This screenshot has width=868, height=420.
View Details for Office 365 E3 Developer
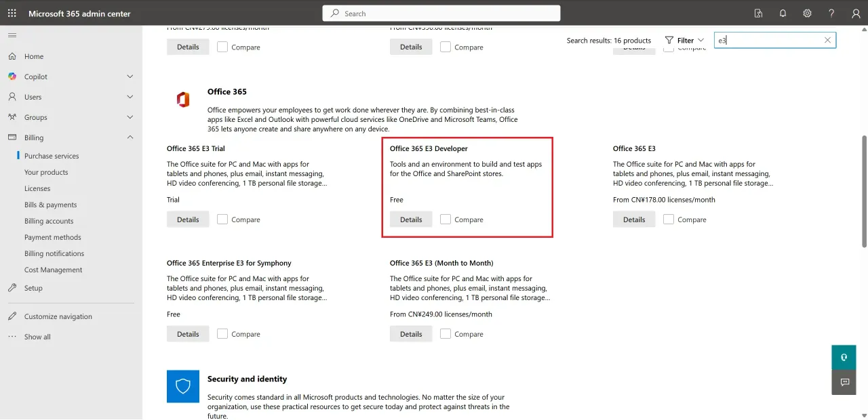411,219
